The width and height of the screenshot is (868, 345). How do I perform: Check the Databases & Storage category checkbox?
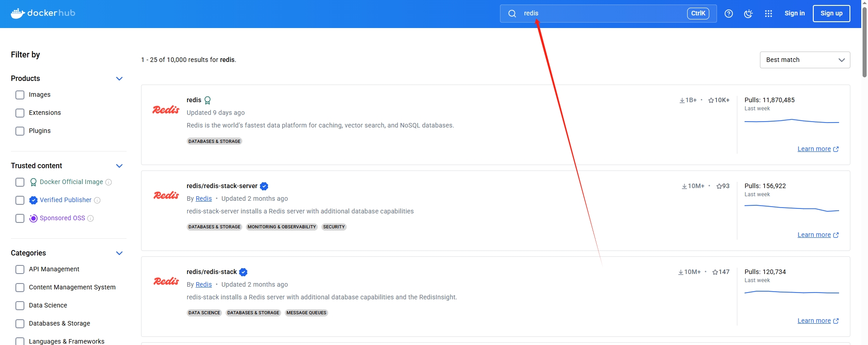click(20, 324)
